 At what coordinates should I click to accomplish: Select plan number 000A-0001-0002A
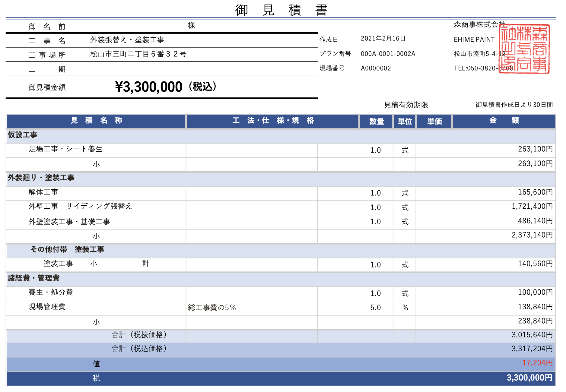388,54
